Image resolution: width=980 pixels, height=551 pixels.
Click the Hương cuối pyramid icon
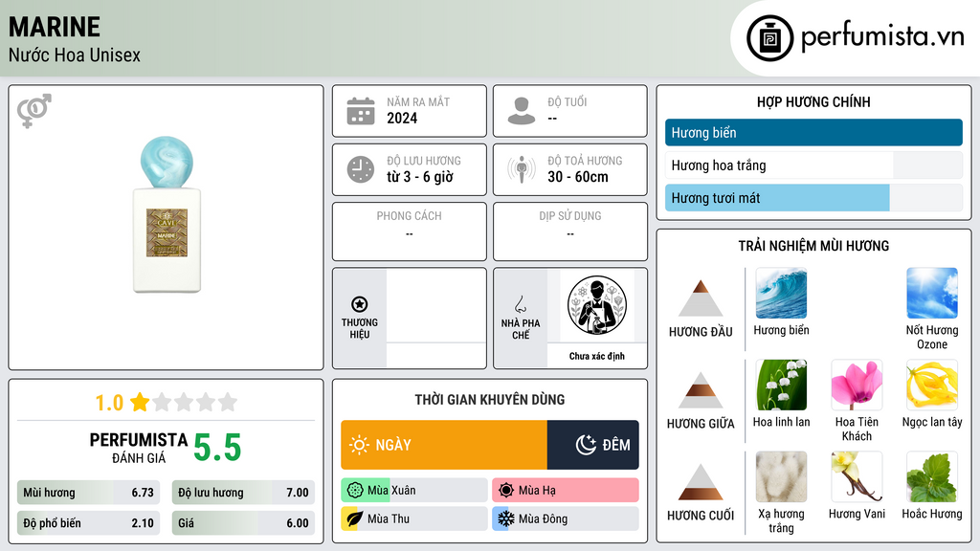coord(701,482)
